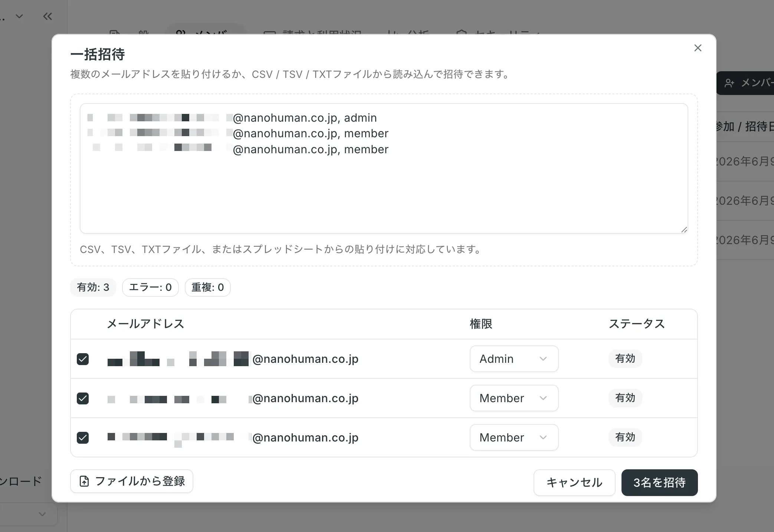
Task: Click the 一括招待 dialog title
Action: [x=98, y=54]
